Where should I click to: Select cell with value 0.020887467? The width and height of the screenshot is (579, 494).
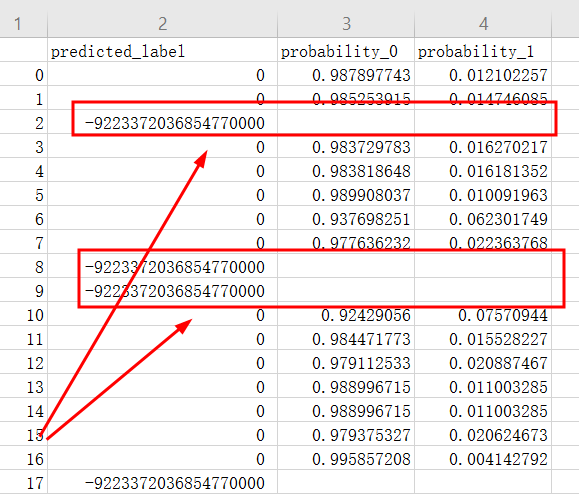pos(483,363)
